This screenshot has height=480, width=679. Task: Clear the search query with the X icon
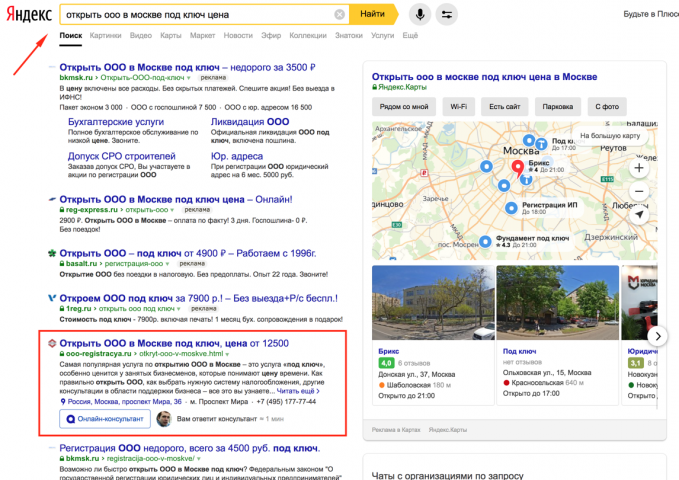pyautogui.click(x=340, y=15)
